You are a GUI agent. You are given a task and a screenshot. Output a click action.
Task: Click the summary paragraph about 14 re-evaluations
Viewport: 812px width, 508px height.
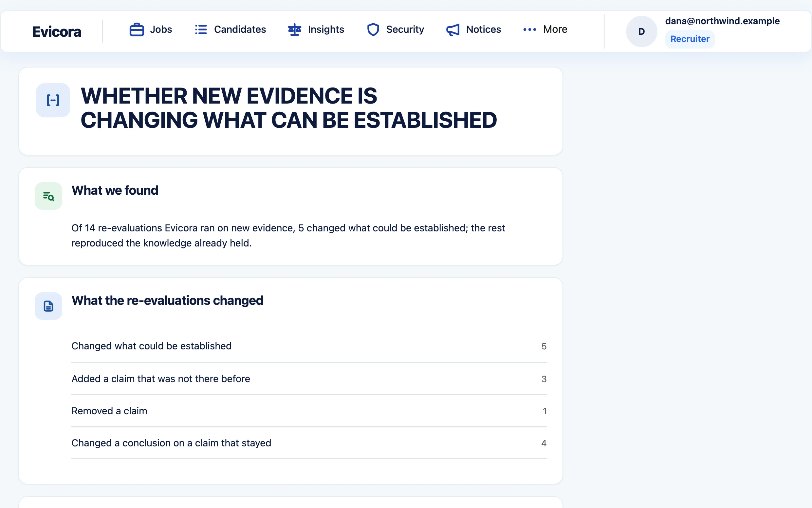288,236
